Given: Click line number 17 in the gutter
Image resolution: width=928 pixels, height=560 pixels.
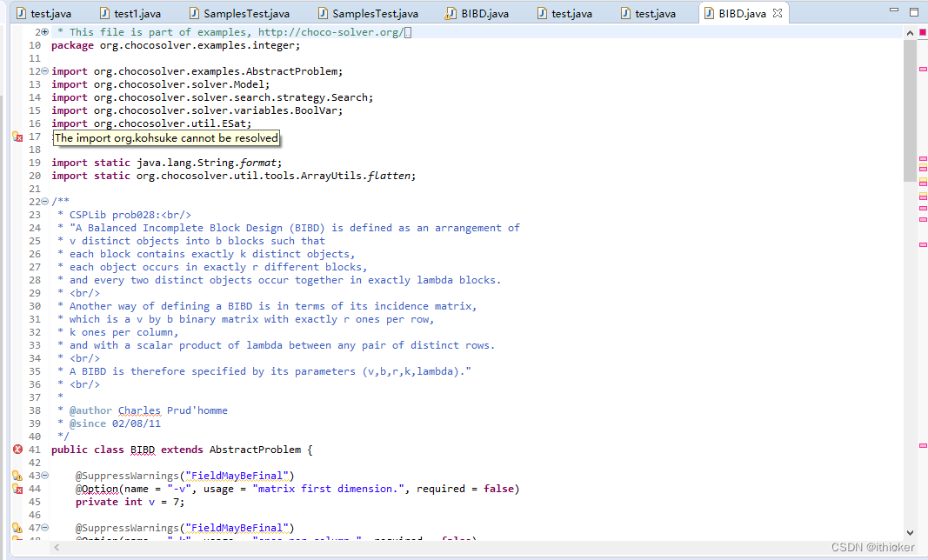Looking at the screenshot, I should [35, 137].
